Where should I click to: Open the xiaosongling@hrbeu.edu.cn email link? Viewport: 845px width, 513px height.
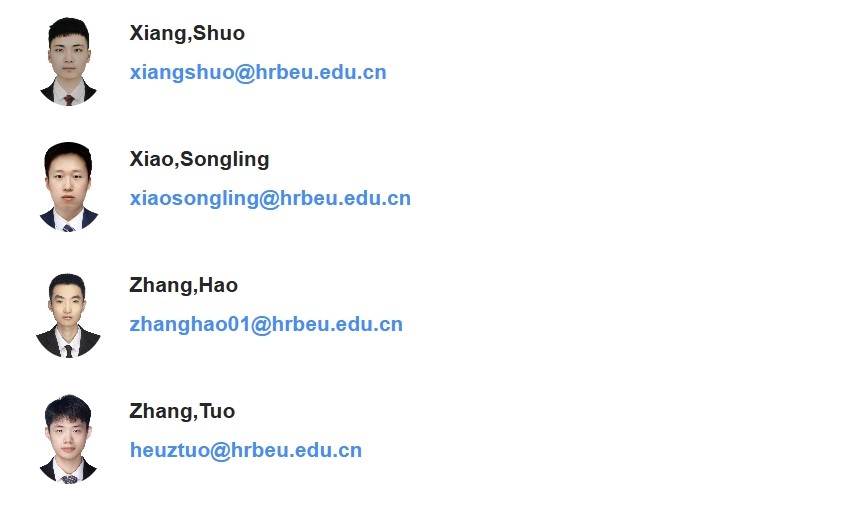point(270,198)
